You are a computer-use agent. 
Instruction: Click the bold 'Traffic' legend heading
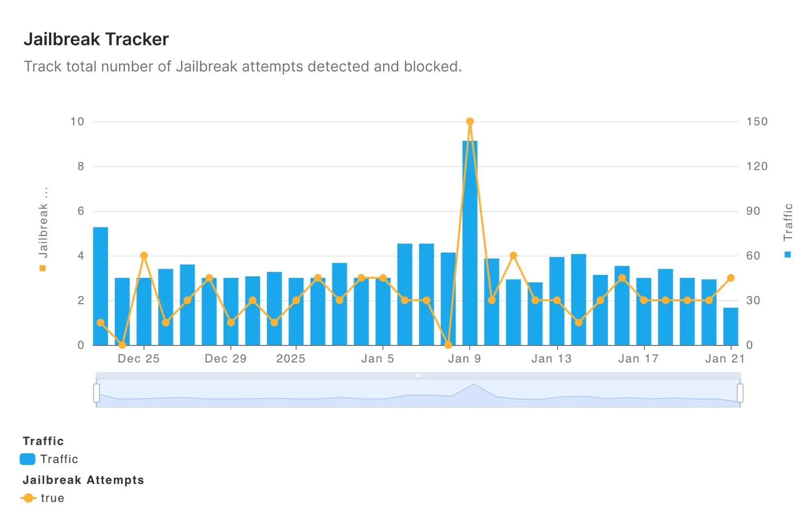tap(43, 441)
